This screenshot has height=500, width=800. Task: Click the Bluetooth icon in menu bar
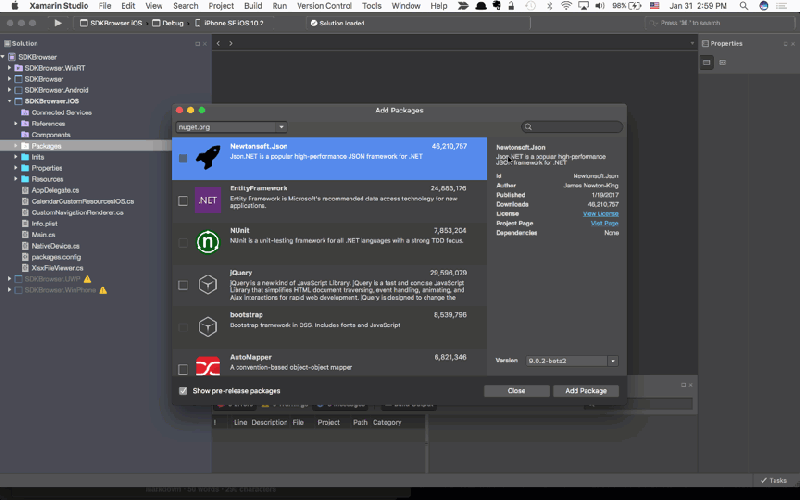(549, 6)
